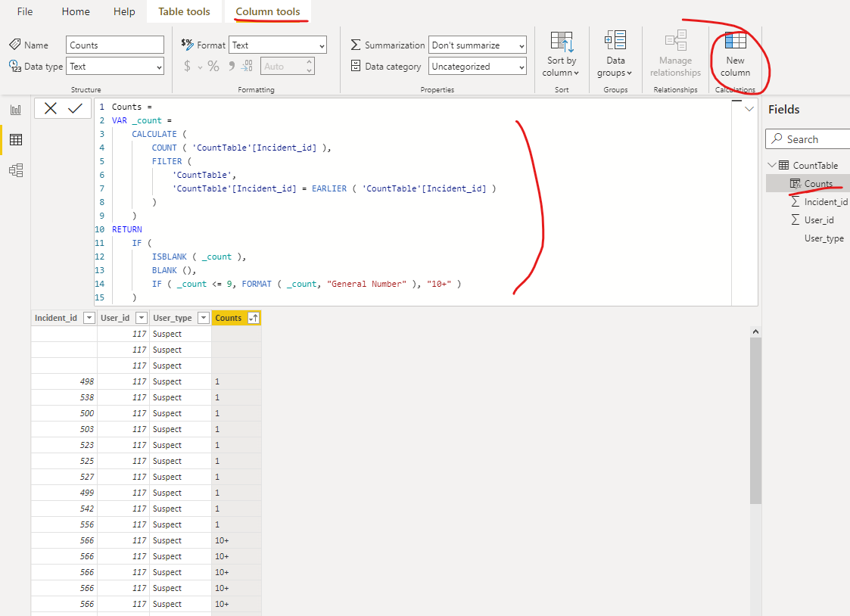The width and height of the screenshot is (850, 616).
Task: Open Incident_id column filter dropdown
Action: [x=89, y=318]
